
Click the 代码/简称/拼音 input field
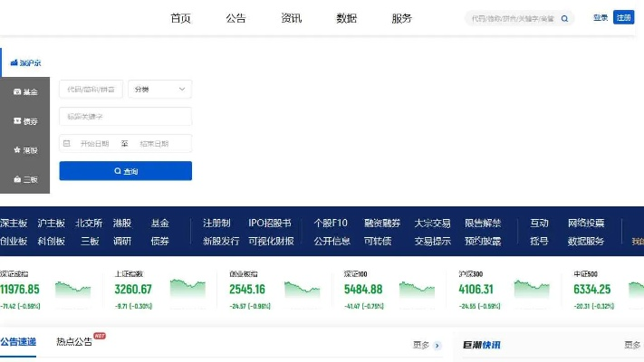(91, 89)
